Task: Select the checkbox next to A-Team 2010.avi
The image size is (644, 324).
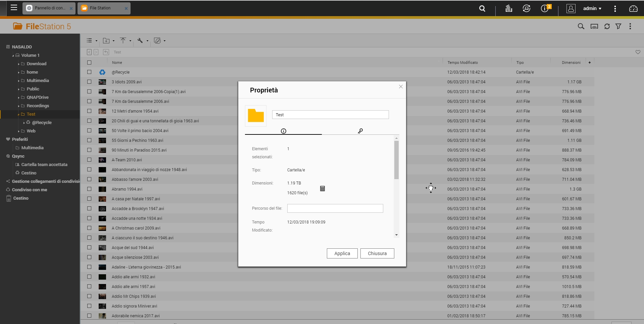Action: 89,160
